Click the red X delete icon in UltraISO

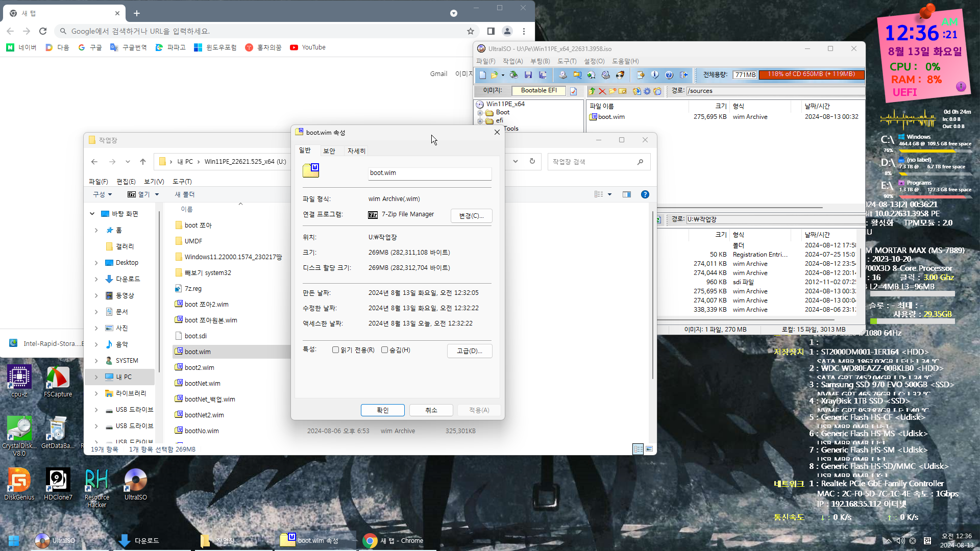pos(602,91)
